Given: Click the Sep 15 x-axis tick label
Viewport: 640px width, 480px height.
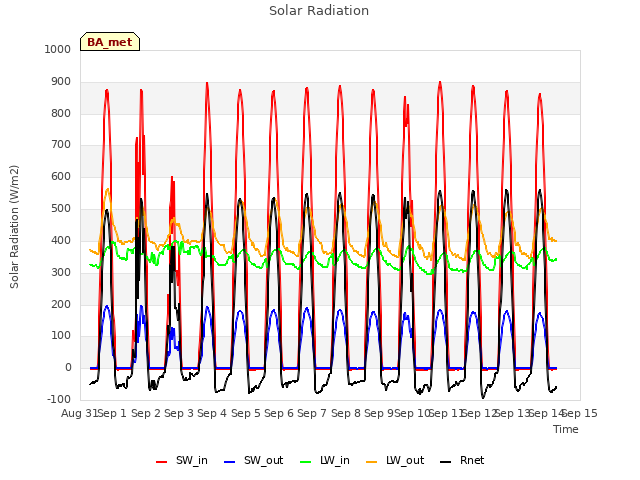Looking at the screenshot, I should click(580, 413).
